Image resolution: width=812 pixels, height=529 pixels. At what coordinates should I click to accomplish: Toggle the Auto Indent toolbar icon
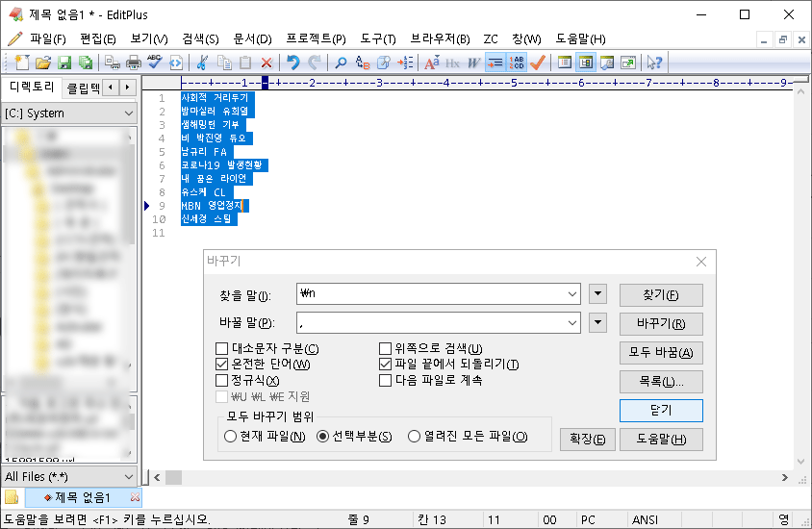495,63
